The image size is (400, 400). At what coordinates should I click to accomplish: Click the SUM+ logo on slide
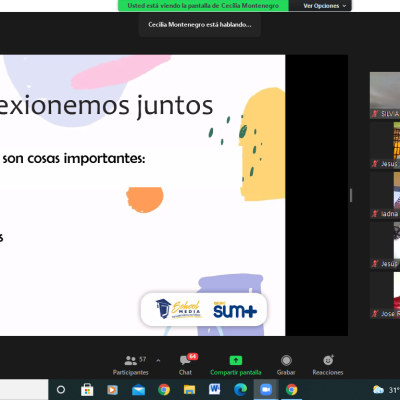coord(235,310)
